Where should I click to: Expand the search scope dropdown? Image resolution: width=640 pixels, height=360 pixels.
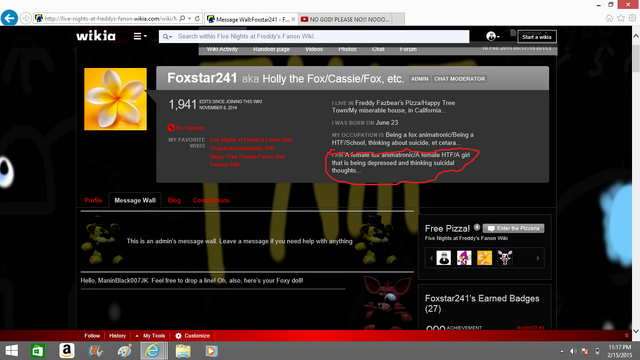(167, 37)
